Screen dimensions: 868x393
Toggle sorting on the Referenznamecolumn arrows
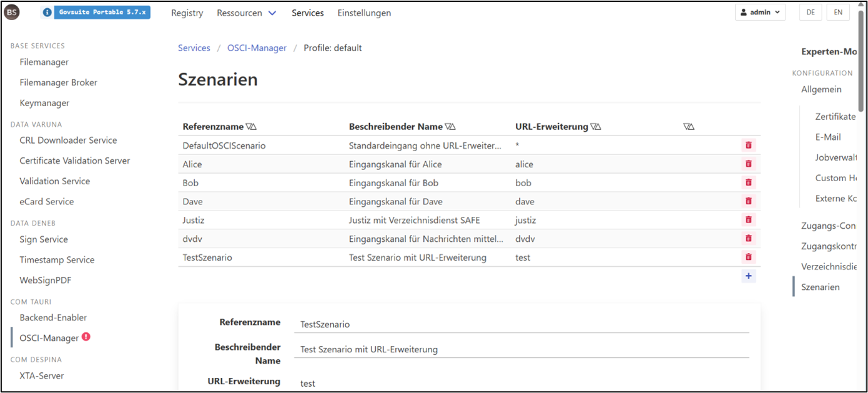pyautogui.click(x=251, y=126)
